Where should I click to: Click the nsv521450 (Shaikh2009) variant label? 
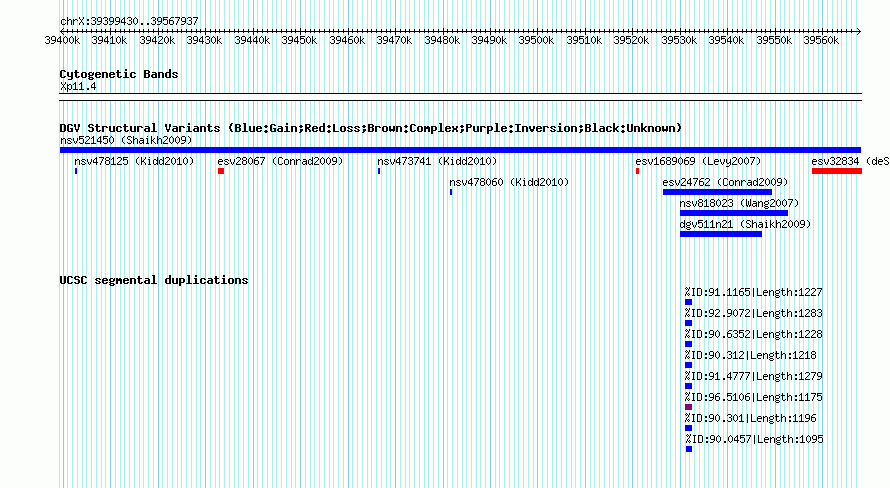126,140
